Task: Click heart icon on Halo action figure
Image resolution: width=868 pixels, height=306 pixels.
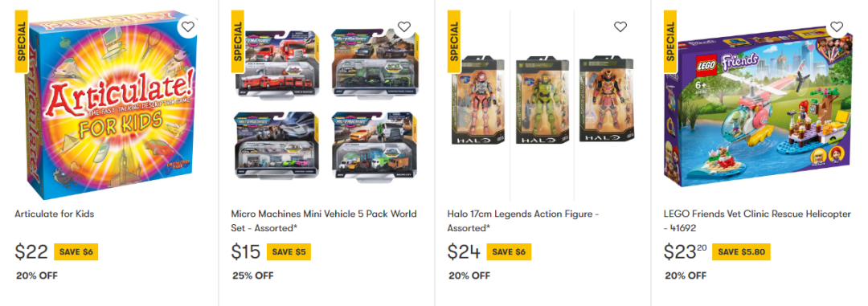Action: [620, 27]
